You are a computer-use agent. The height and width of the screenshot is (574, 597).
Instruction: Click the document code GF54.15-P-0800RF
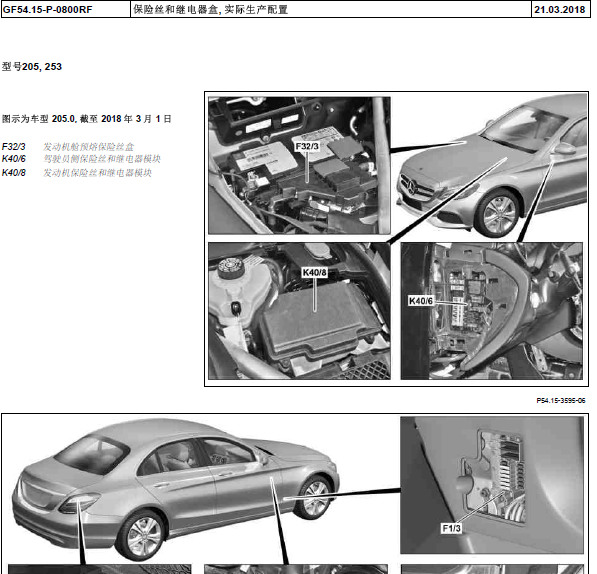pos(48,10)
